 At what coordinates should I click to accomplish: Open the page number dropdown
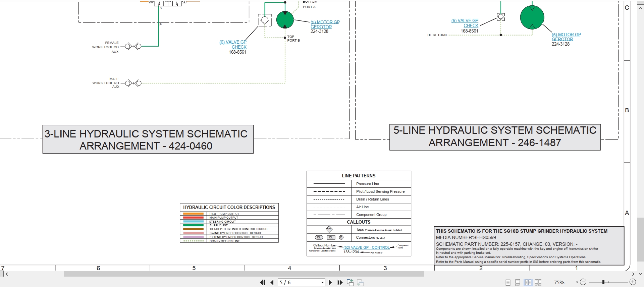322,283
